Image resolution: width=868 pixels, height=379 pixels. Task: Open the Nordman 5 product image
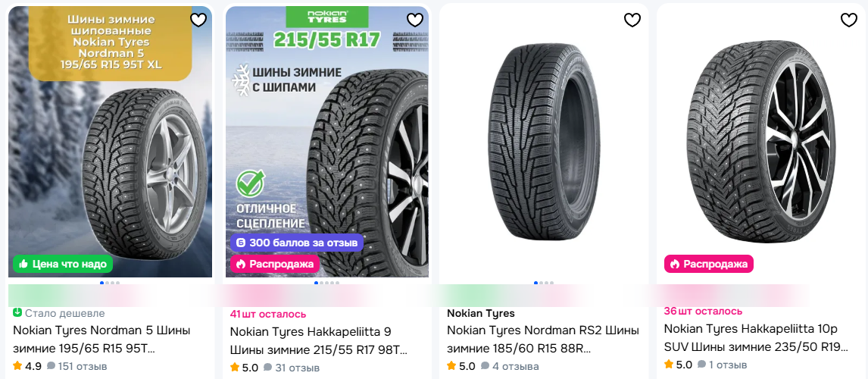110,141
